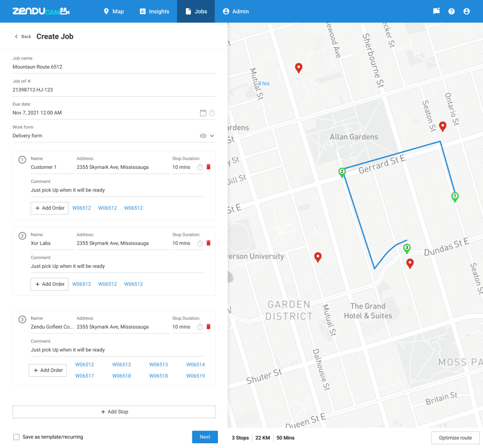Select green map marker 2 on Gerrard St
The image size is (483, 448).
341,173
